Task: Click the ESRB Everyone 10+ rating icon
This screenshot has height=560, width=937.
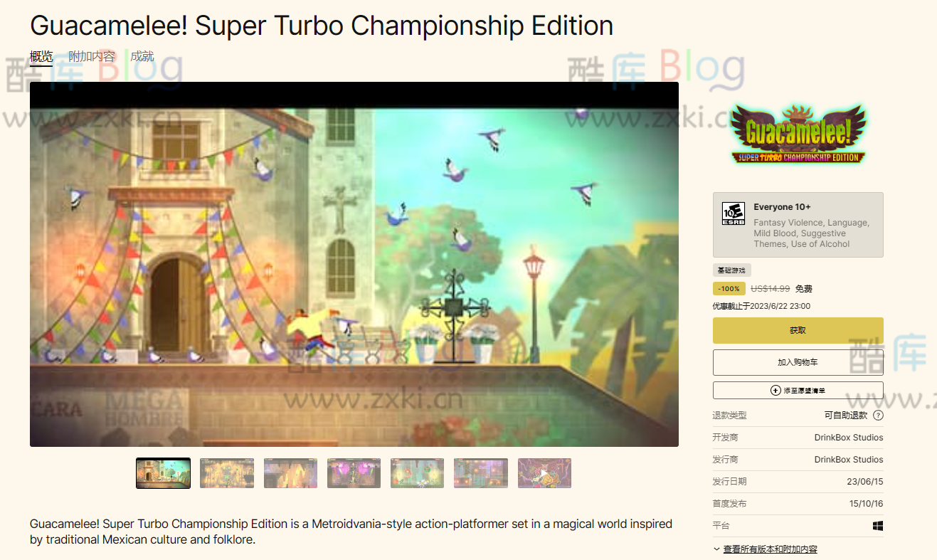Action: click(734, 213)
